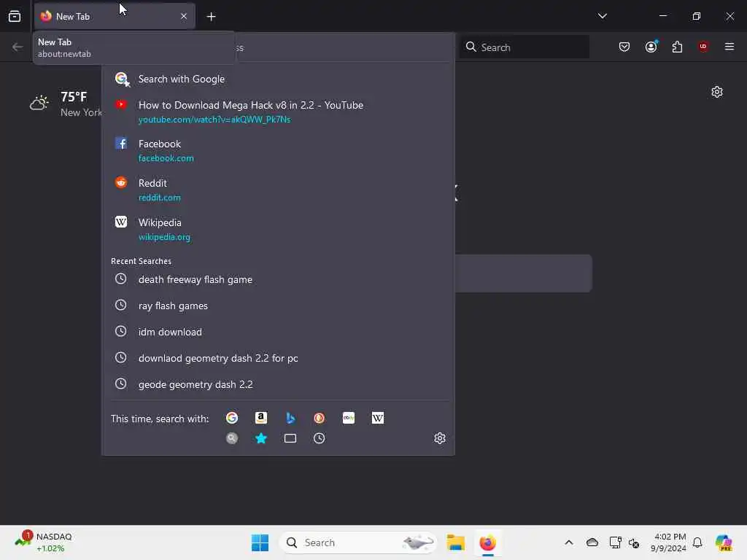This screenshot has height=560, width=747.
Task: Search this time with Wikipedia icon
Action: (x=377, y=418)
